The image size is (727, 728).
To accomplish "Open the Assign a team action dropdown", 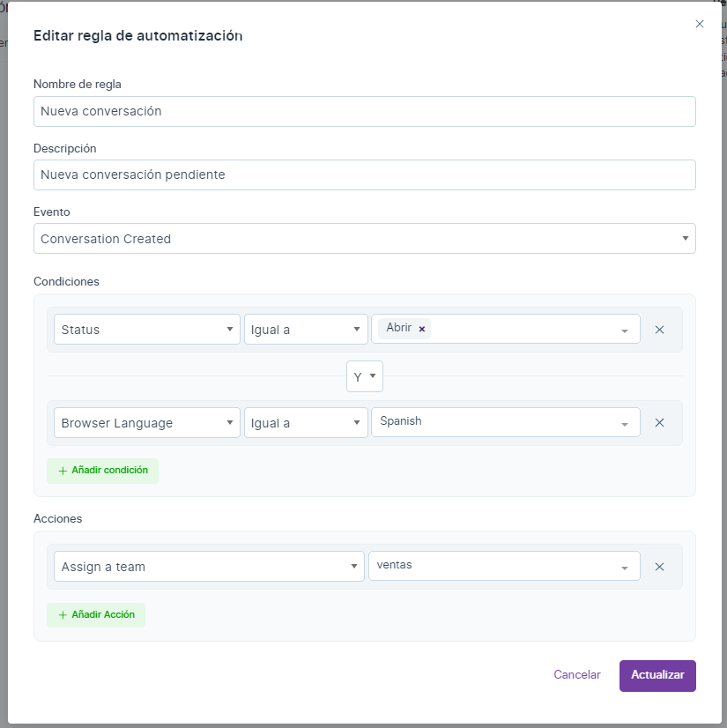I will (209, 567).
